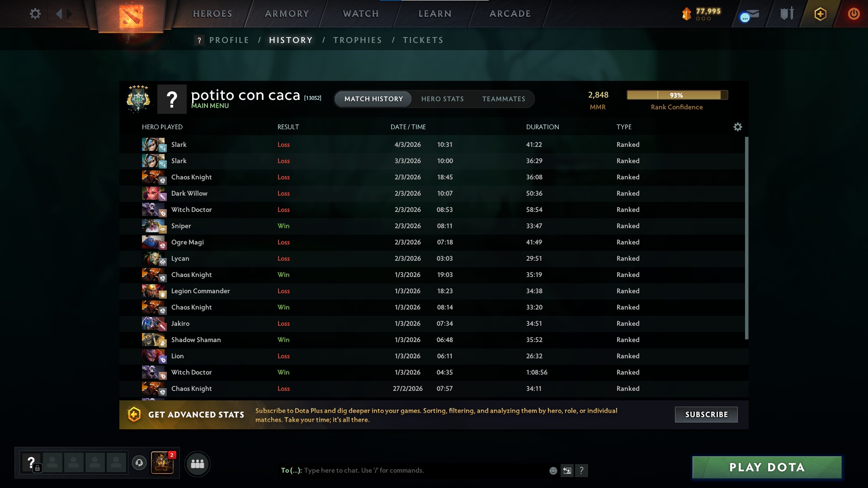This screenshot has height=488, width=868.
Task: Click the Lycan hero portrait
Action: [x=153, y=258]
